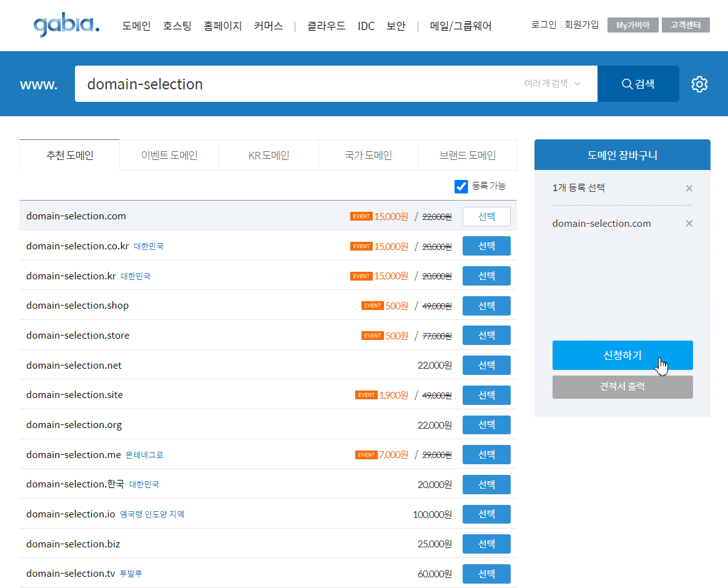Open 고객센터 button

tap(686, 25)
